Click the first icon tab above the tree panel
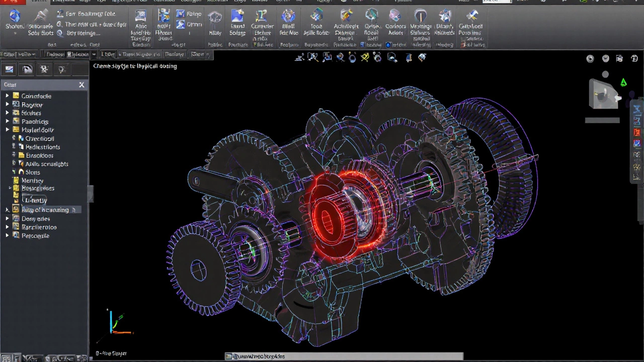The image size is (644, 362). point(10,70)
